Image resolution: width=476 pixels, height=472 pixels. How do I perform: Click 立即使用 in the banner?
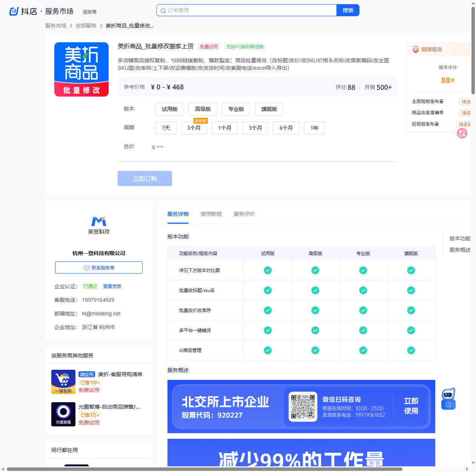(411, 406)
